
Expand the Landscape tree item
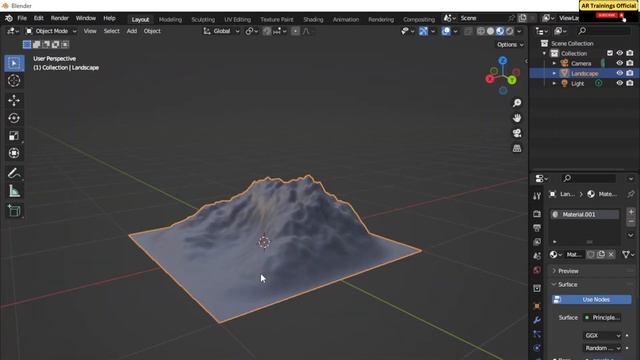(x=554, y=73)
